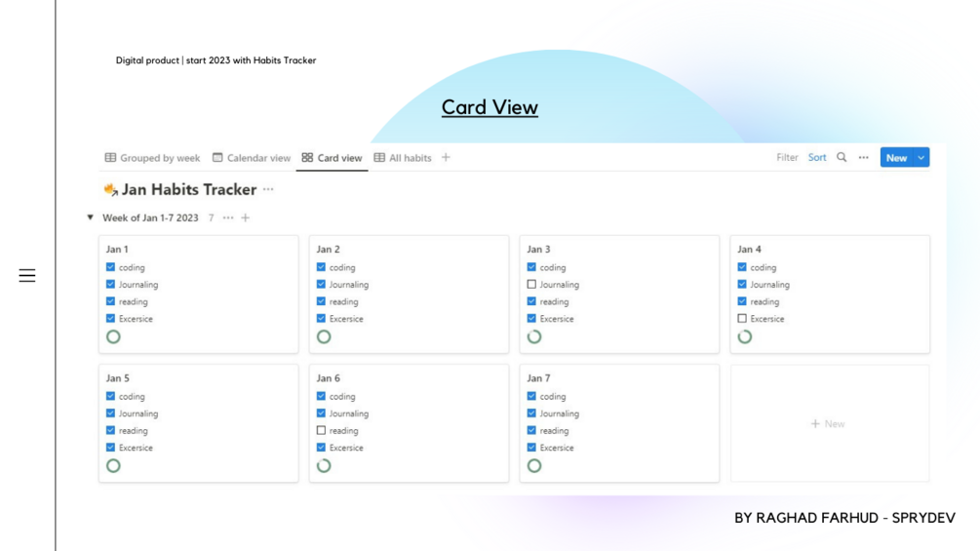The height and width of the screenshot is (551, 980).
Task: Open the ellipsis options for Week of Jan 1-7 group
Action: click(x=228, y=218)
